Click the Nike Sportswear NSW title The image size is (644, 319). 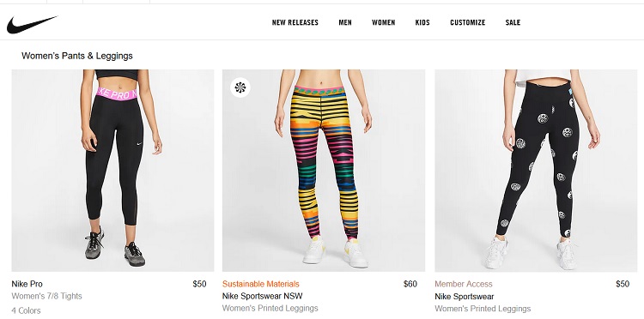click(263, 296)
